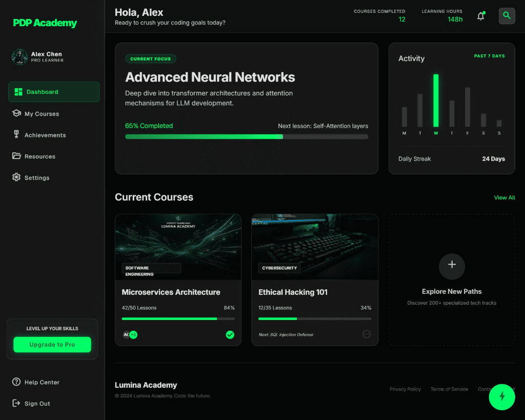Click the Advanced Neural Networks title

(210, 77)
